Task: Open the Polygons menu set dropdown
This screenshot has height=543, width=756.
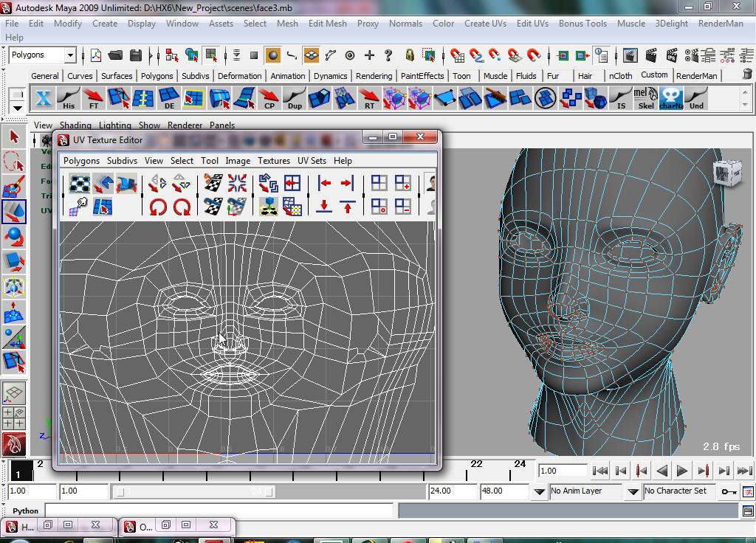Action: 70,55
